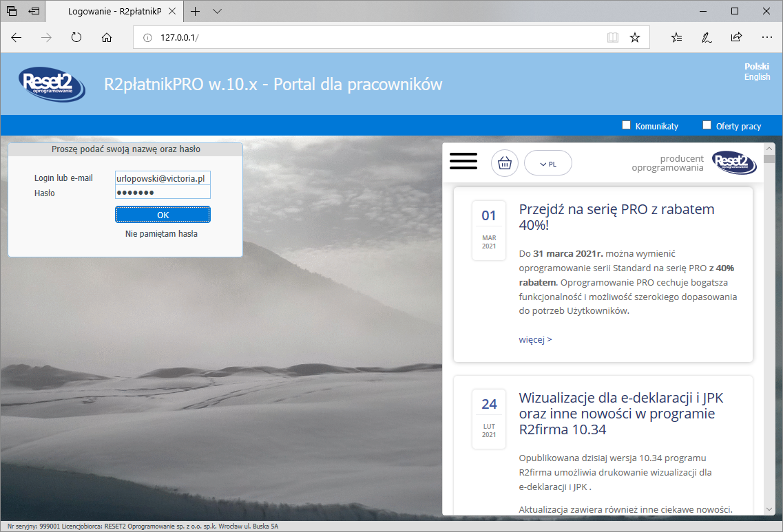
Task: Open the browser Settings and more menu
Action: (x=767, y=37)
